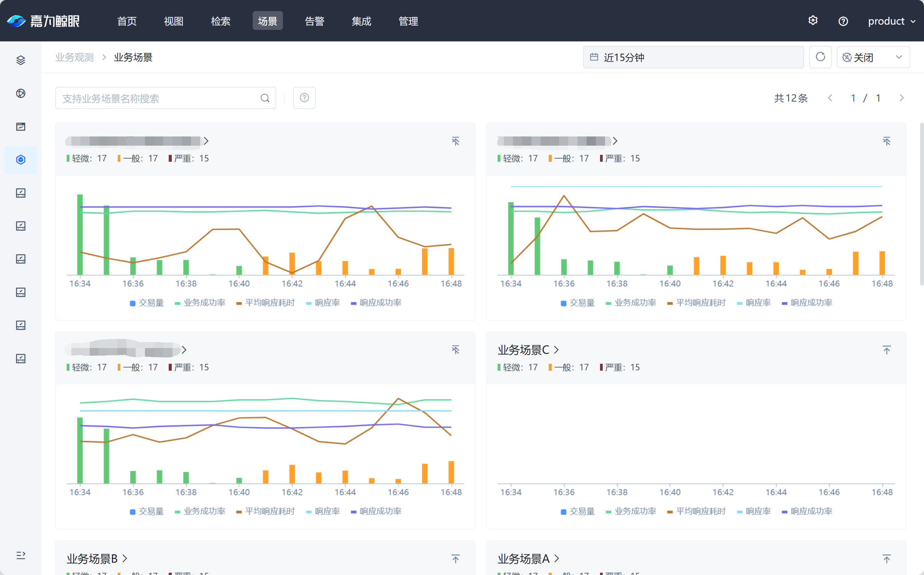Unpin the first scene card
Viewport: 924px width, 575px height.
455,141
